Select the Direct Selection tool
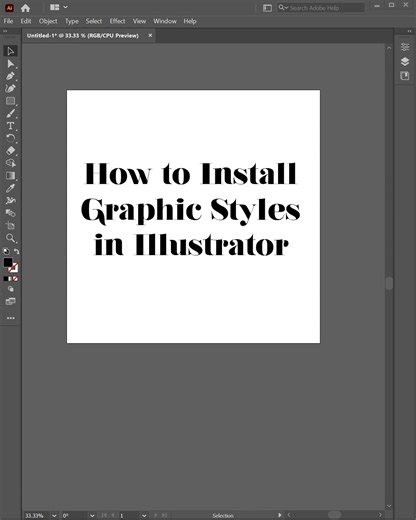Screen dimensions: 416x520 tap(10, 64)
